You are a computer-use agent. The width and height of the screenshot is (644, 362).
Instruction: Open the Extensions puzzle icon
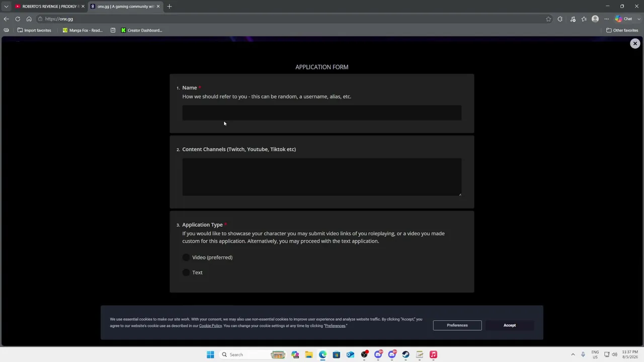(560, 19)
